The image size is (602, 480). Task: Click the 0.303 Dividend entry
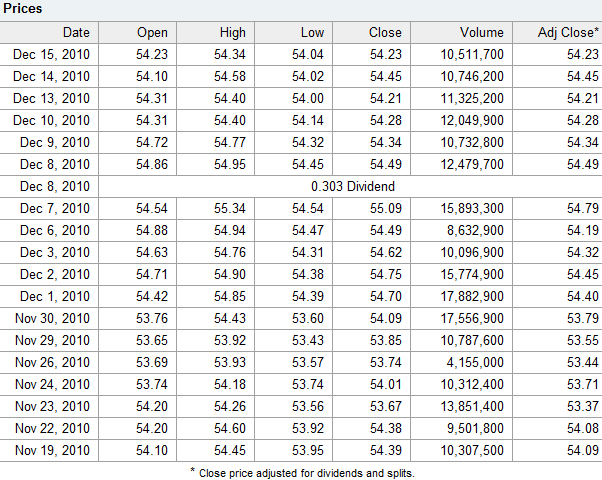point(352,186)
